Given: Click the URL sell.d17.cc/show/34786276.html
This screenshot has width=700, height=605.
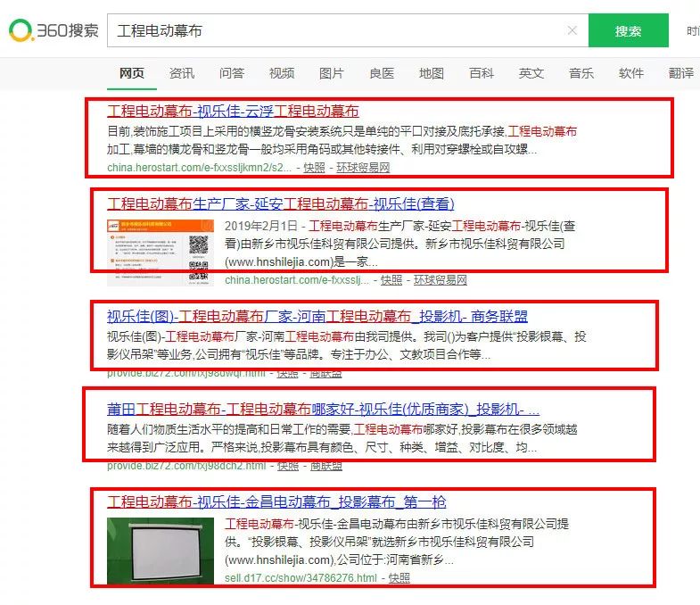Looking at the screenshot, I should tap(301, 578).
